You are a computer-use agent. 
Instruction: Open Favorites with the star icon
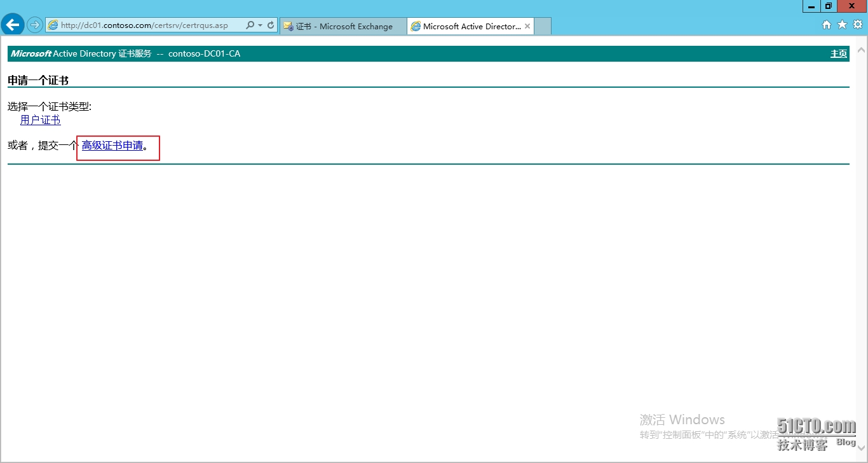tap(842, 25)
